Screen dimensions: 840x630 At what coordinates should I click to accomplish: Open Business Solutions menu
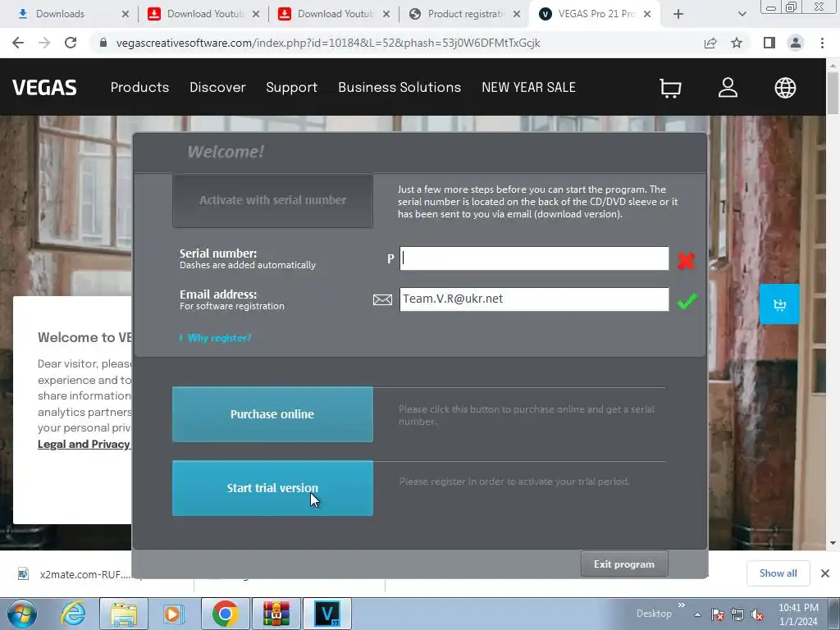pyautogui.click(x=399, y=87)
